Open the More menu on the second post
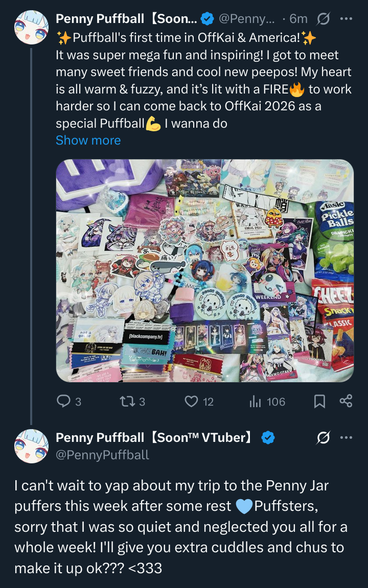 point(346,438)
